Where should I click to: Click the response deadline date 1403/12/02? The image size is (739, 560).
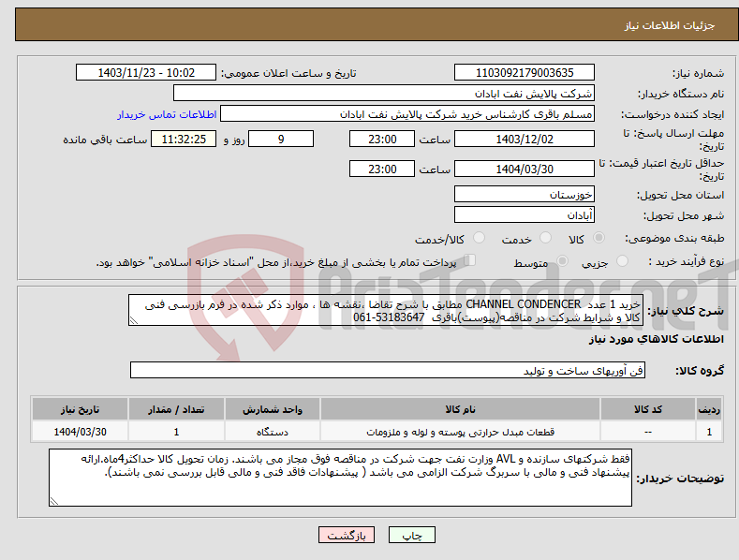525,139
